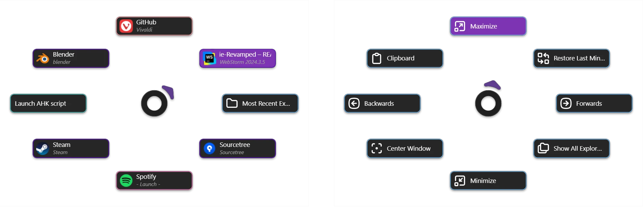This screenshot has height=207, width=644.
Task: Click the Backwards left-arrow icon
Action: [354, 103]
